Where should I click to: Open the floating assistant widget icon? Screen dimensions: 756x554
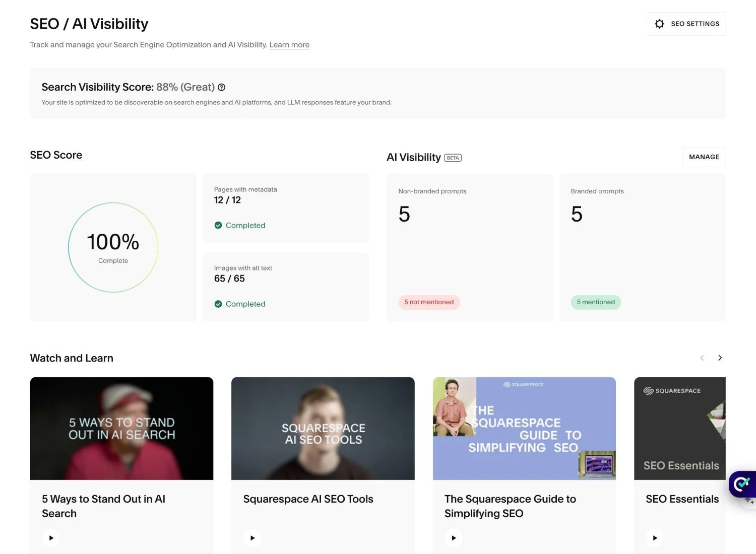[x=742, y=484]
